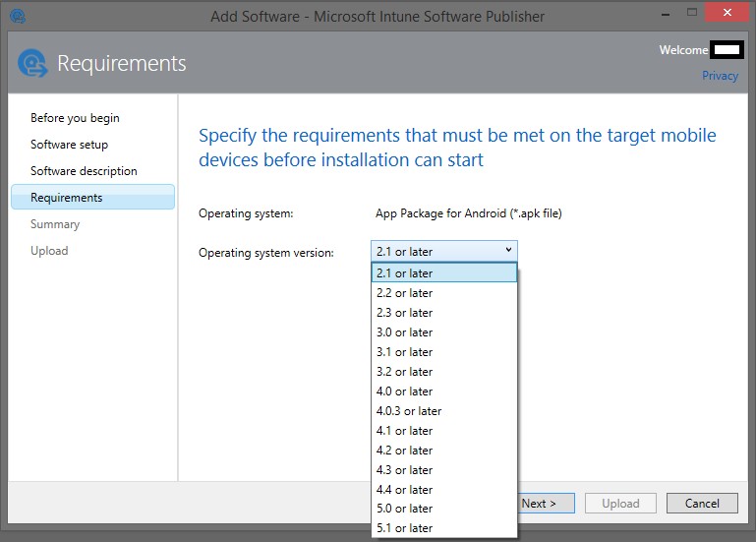Viewport: 756px width, 542px height.
Task: Click the Intune logo next to the Requirements heading
Action: 32,63
